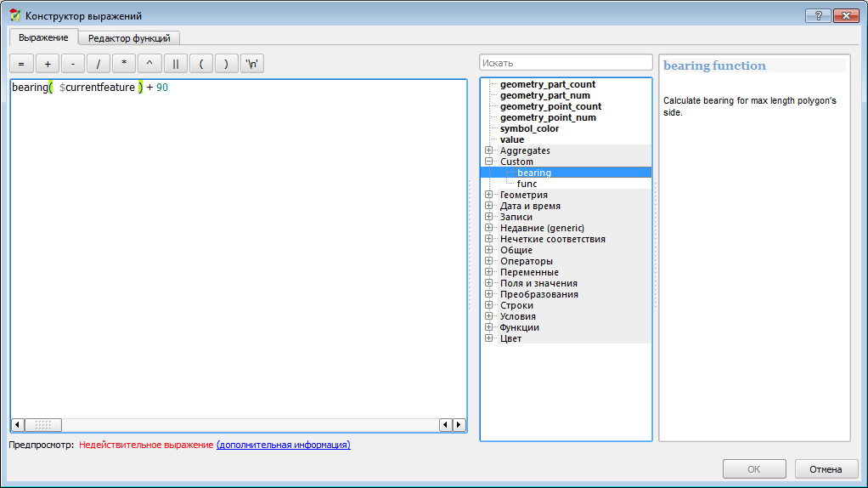Click the left-pointing arrow beside the right scroll arrow
Screen dimensions: 868x488
pos(446,425)
